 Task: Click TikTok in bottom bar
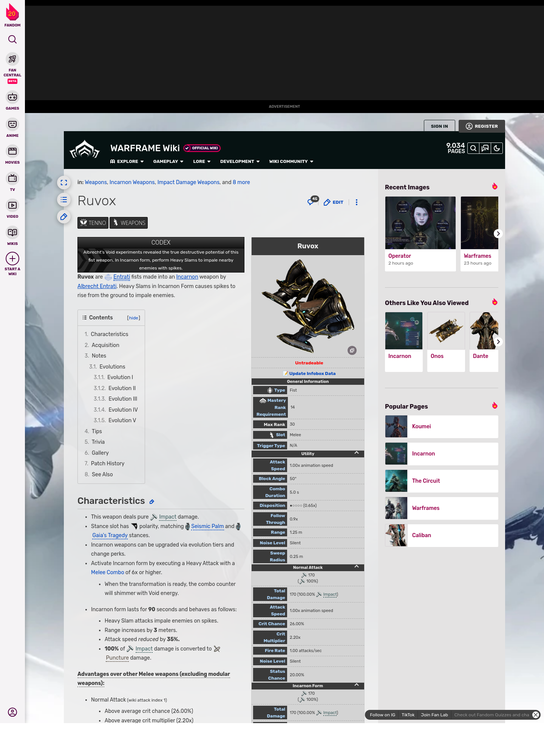(408, 715)
